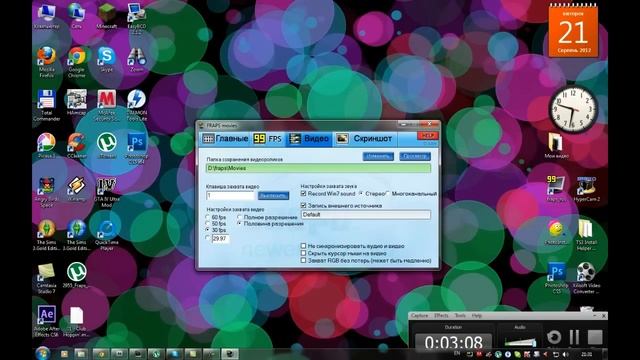
Task: Click the Windows Start orb
Action: pos(42,353)
